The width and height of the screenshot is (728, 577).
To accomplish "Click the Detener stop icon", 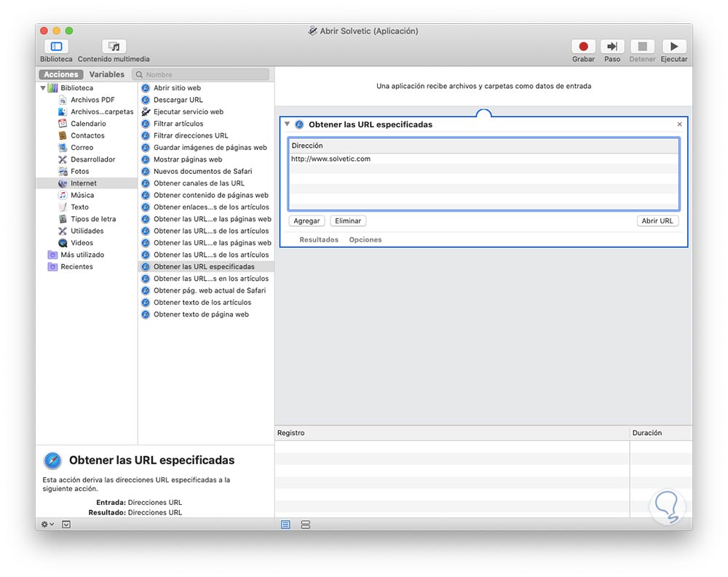I will (x=642, y=47).
